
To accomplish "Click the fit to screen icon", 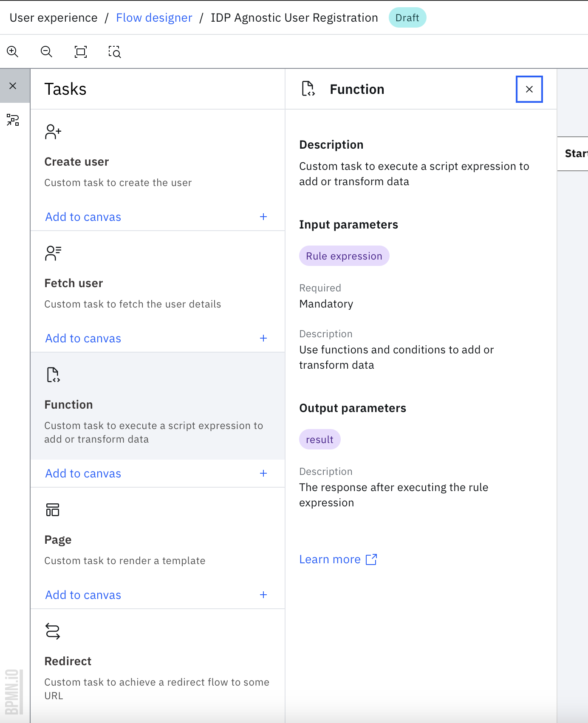I will (x=81, y=52).
